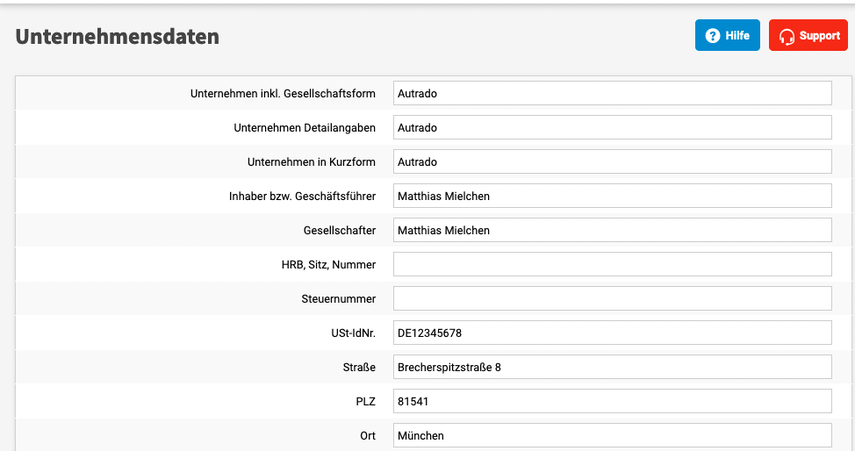Click the 'Steuernummer' label text
Image resolution: width=855 pixels, height=451 pixels.
338,299
